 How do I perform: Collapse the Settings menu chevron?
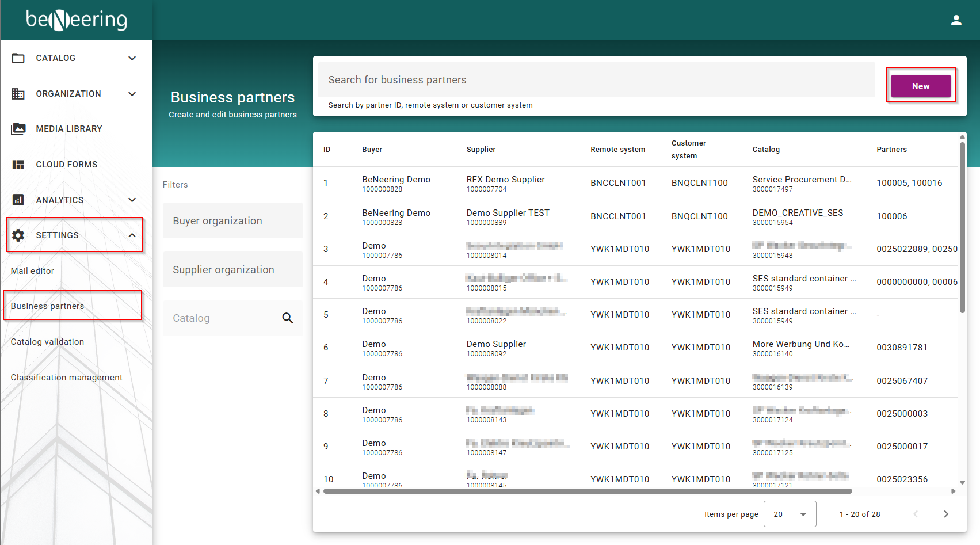pyautogui.click(x=132, y=235)
